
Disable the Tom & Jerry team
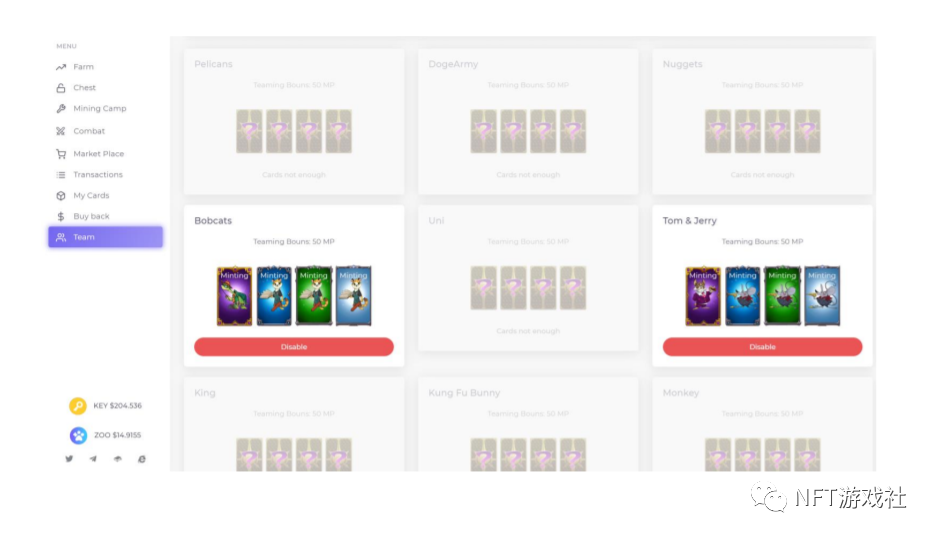click(763, 347)
